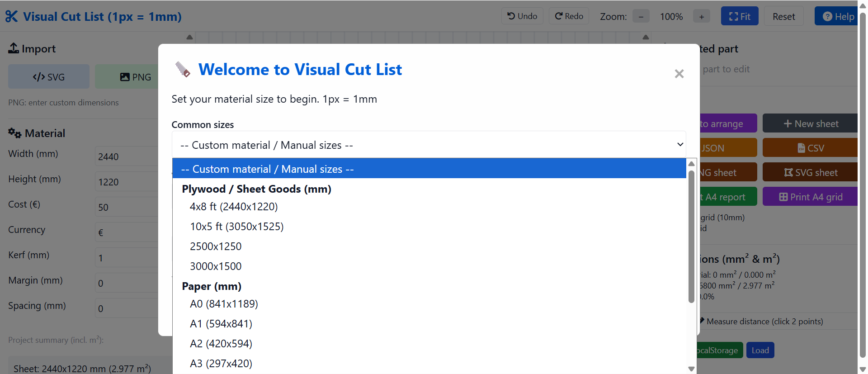Image resolution: width=868 pixels, height=374 pixels.
Task: Click the Load button
Action: click(x=760, y=350)
